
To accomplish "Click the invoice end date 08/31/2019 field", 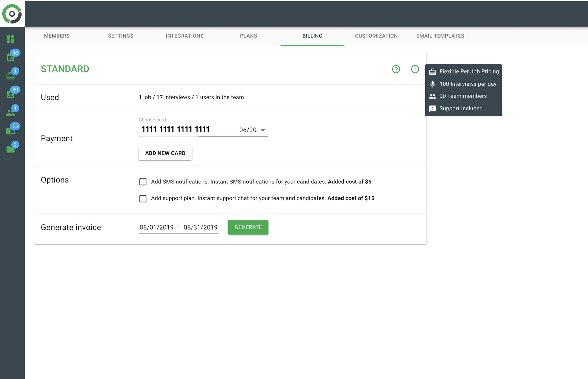I will (200, 228).
